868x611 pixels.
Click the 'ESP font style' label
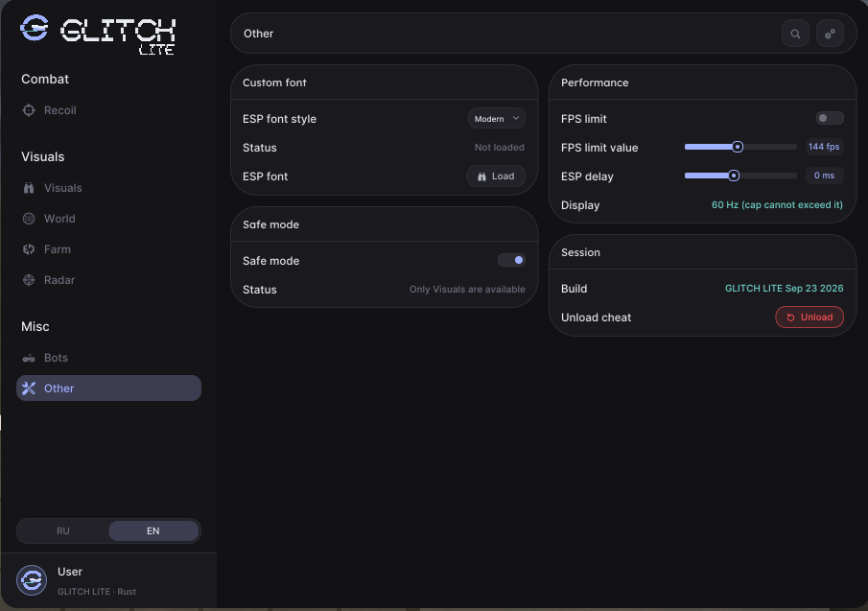(x=279, y=119)
